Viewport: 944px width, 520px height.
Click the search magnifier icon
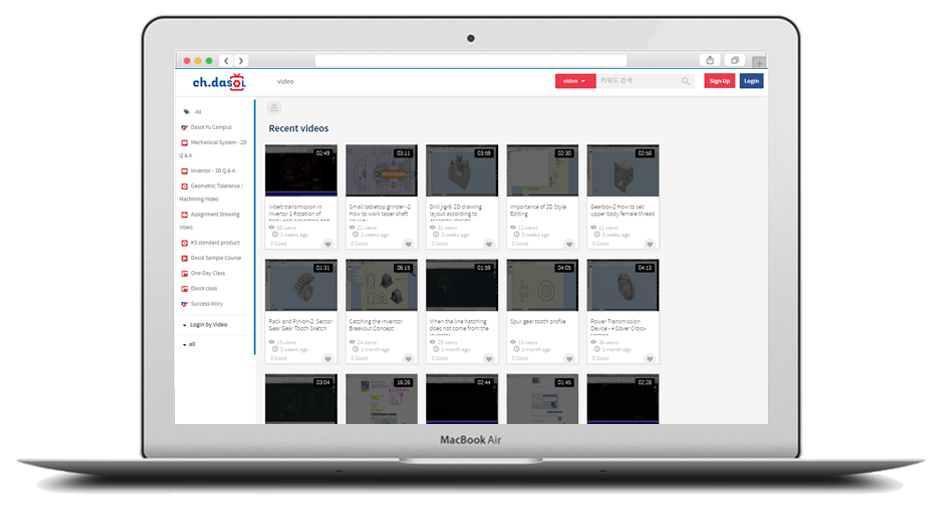click(x=686, y=81)
